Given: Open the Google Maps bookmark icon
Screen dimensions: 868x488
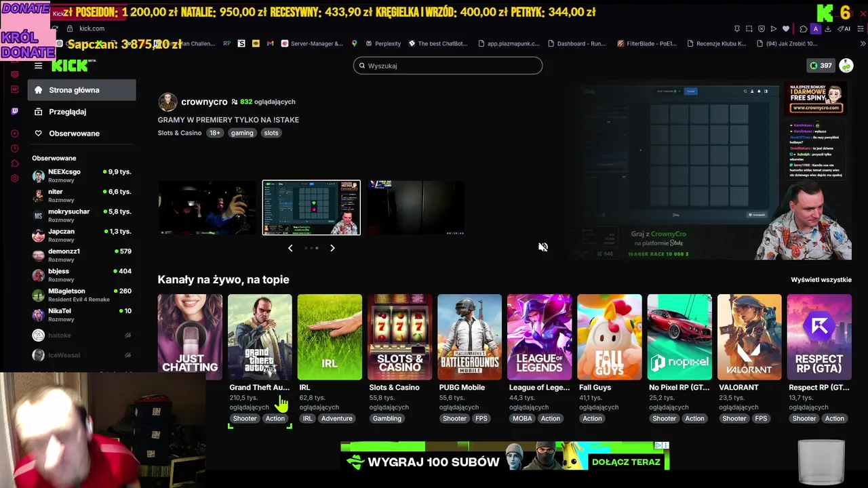Looking at the screenshot, I should [x=354, y=43].
